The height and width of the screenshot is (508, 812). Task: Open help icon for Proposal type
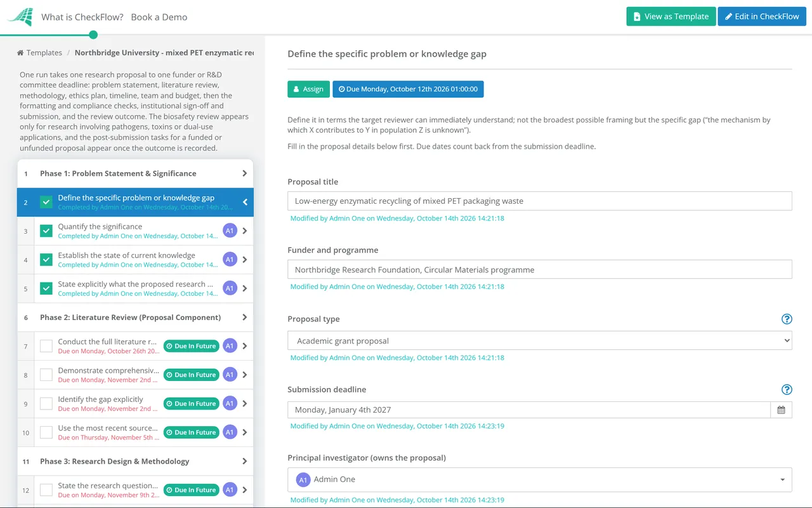coord(787,319)
